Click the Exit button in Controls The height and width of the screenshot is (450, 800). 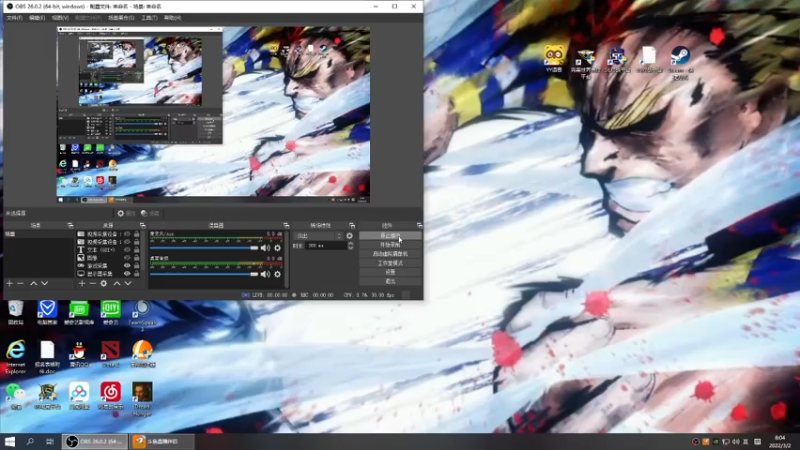tap(390, 281)
